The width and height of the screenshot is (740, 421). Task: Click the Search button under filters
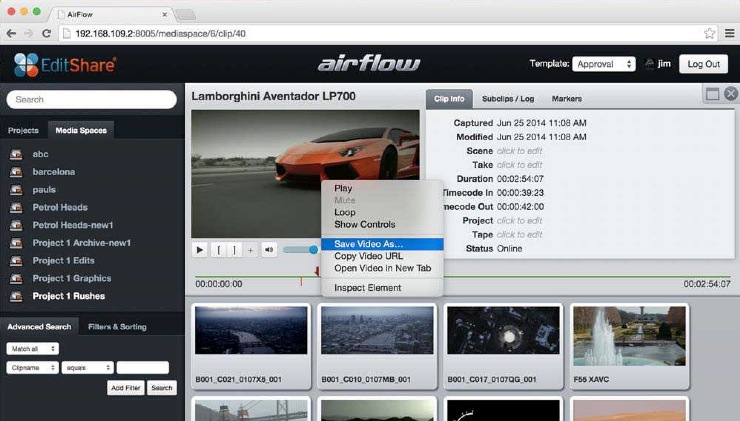(x=162, y=388)
